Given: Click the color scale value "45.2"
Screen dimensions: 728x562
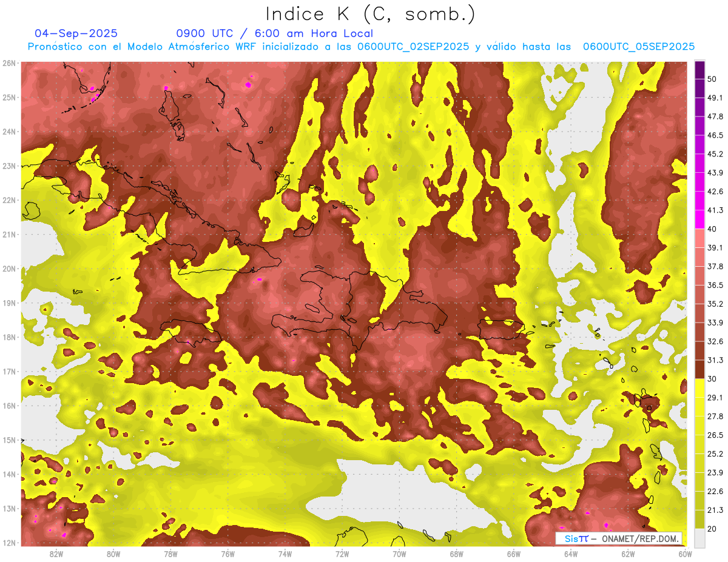Looking at the screenshot, I should tap(715, 154).
